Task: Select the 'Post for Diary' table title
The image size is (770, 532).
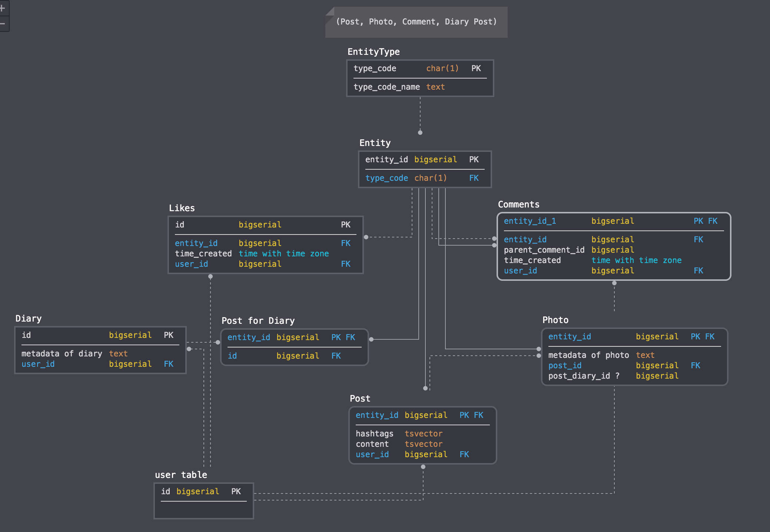Action: 258,321
